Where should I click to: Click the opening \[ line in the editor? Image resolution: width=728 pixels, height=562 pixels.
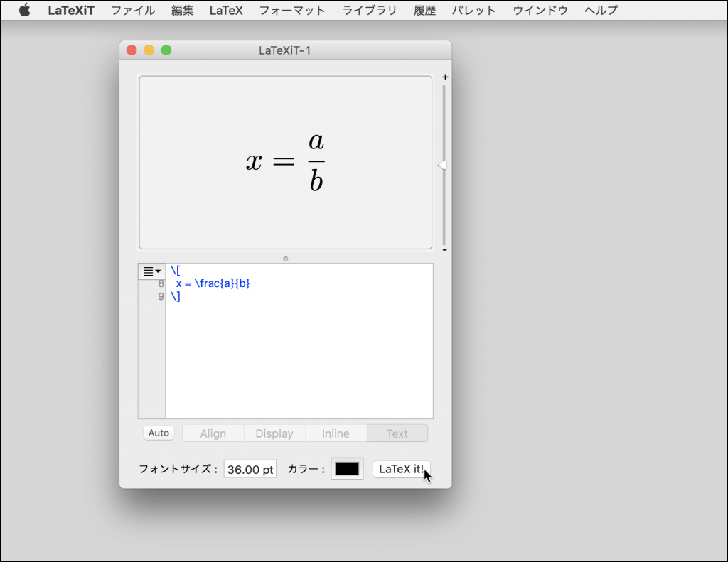coord(176,271)
